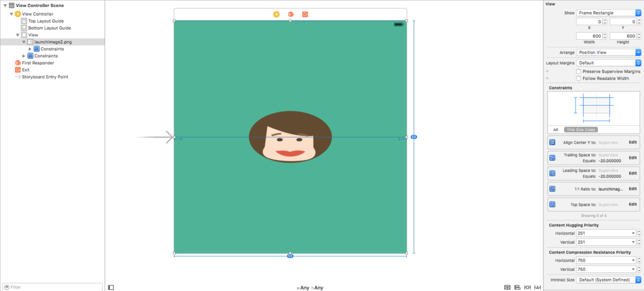The image size is (644, 291).
Task: Click the blue icon of the Constraints row directly under View
Action: 30,56
